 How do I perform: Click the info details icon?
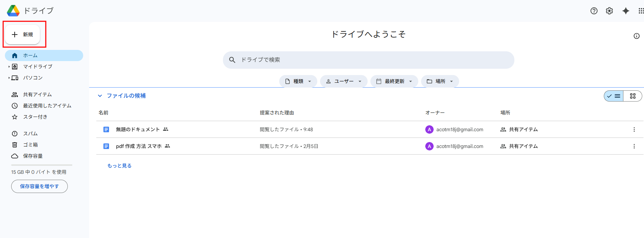point(636,36)
